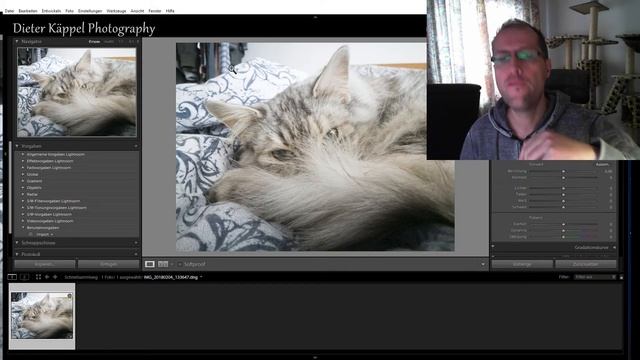Collapse the Benutzervorgaben preset folder

[x=23, y=228]
